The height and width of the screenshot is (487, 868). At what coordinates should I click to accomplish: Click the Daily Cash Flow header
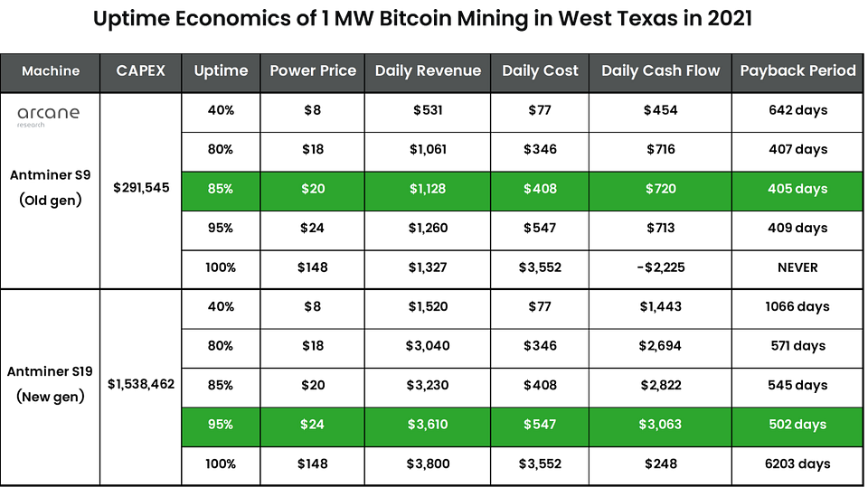tap(660, 72)
